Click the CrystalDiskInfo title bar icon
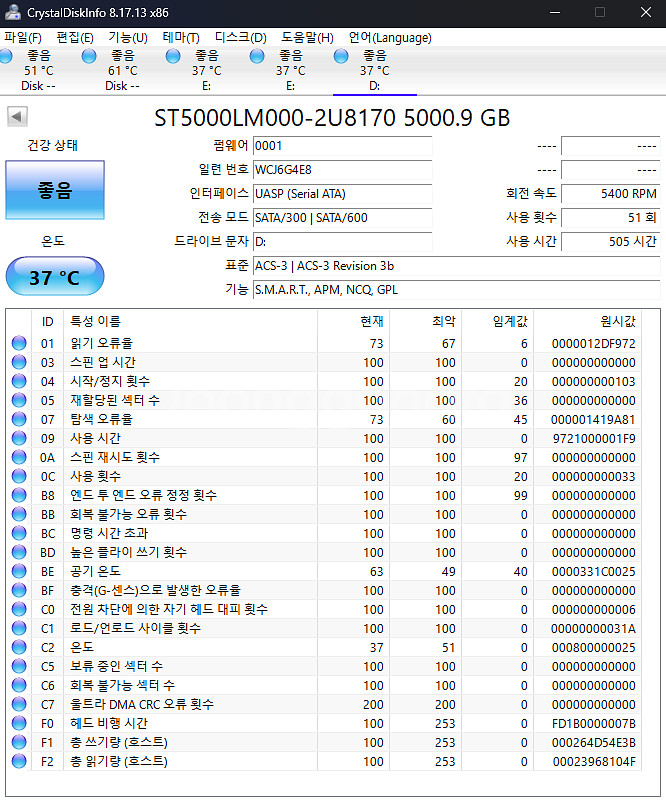The image size is (666, 803). [x=13, y=12]
